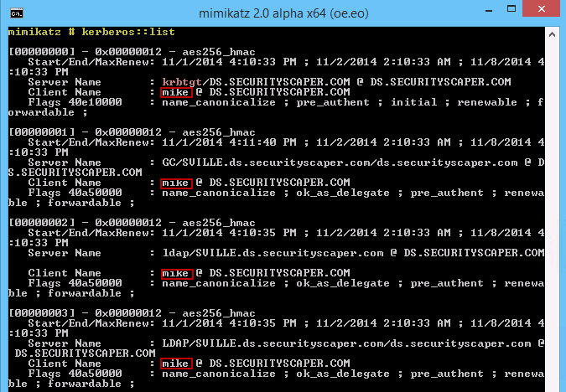Select ticket header '[00000000] - 0x00000012 - aes256_hmac'
This screenshot has width=566, height=392.
(132, 52)
